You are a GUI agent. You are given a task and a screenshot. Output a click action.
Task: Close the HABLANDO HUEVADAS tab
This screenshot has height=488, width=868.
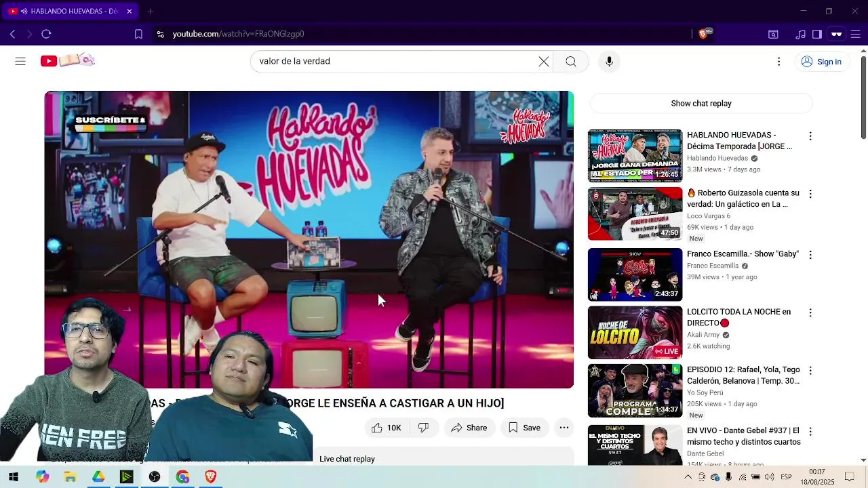point(129,11)
